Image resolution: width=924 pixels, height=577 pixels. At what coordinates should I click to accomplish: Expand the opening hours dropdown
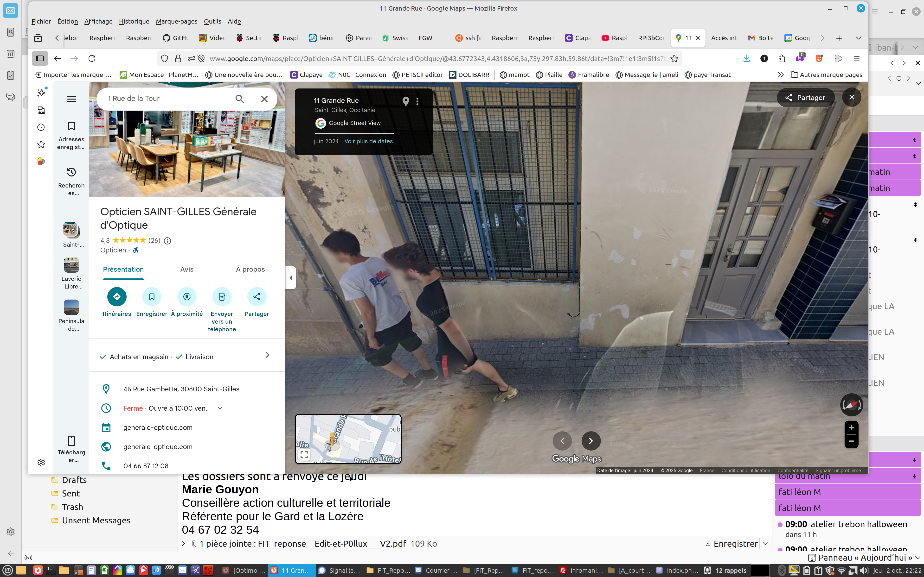pos(220,408)
